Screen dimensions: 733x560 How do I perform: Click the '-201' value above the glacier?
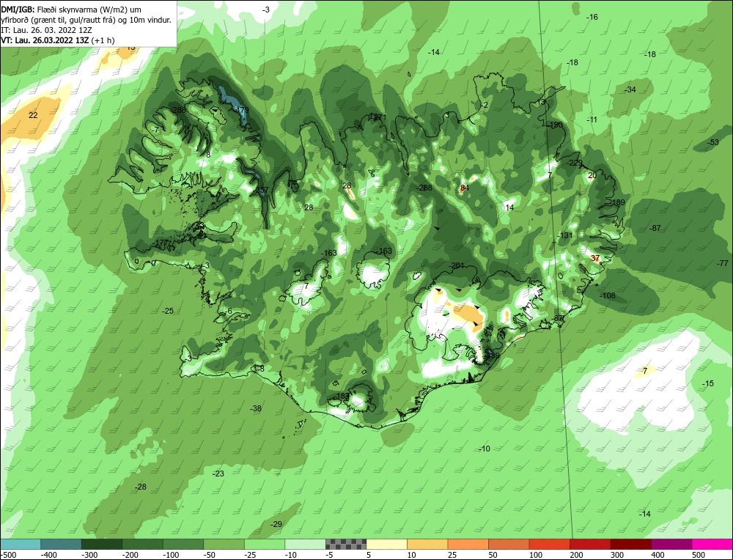click(456, 265)
